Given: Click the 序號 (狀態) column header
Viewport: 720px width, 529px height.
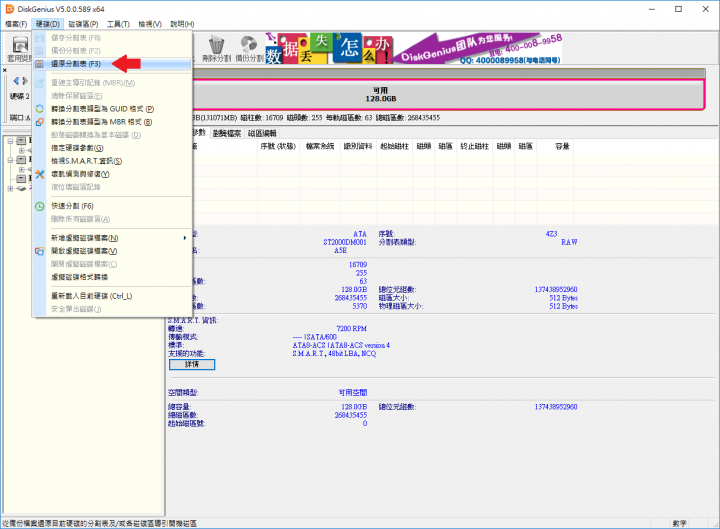Looking at the screenshot, I should [278, 146].
